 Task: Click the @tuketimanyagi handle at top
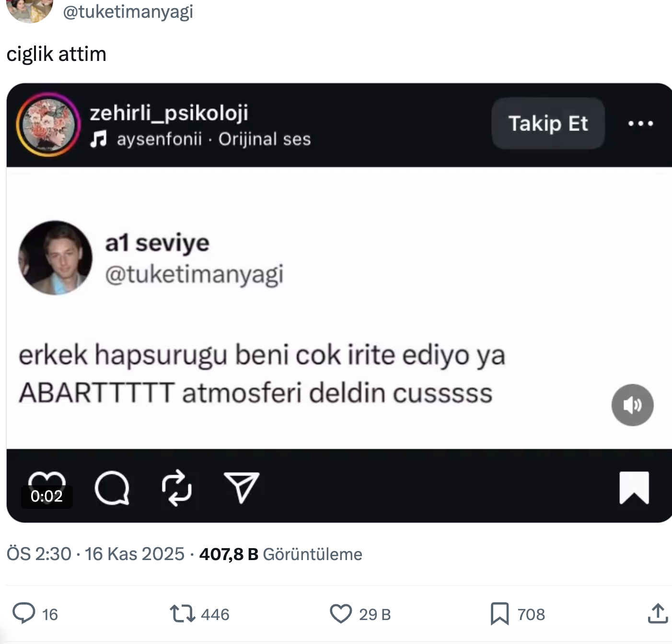point(128,12)
